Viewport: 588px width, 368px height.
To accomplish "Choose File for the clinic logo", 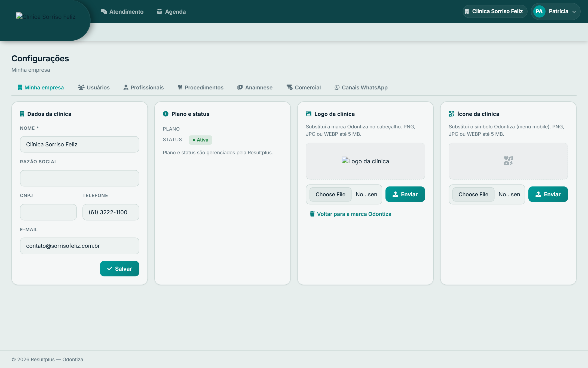I will (330, 194).
